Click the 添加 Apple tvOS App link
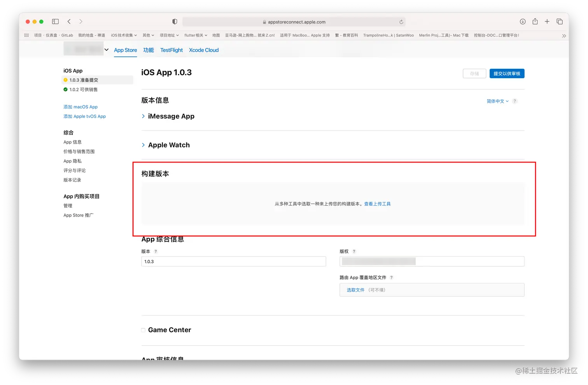The height and width of the screenshot is (385, 588). [x=84, y=116]
